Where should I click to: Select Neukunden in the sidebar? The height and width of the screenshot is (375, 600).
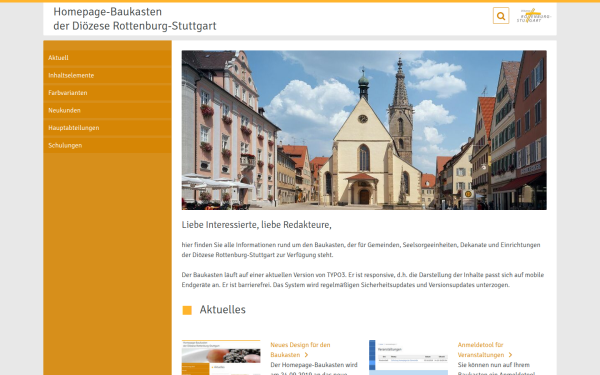tap(108, 111)
